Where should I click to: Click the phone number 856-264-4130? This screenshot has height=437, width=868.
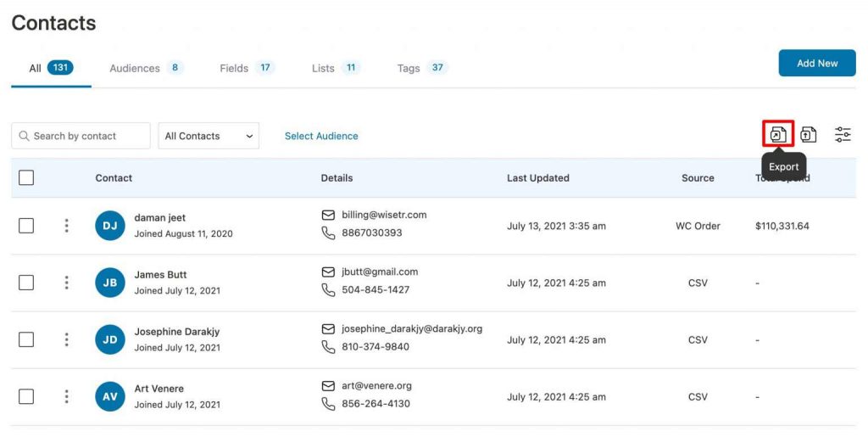[376, 404]
